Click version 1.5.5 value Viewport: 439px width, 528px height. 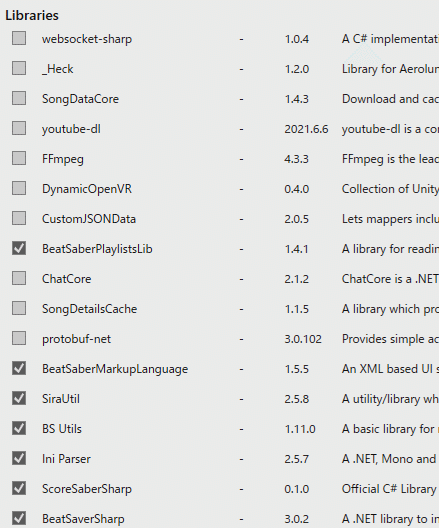pos(297,369)
